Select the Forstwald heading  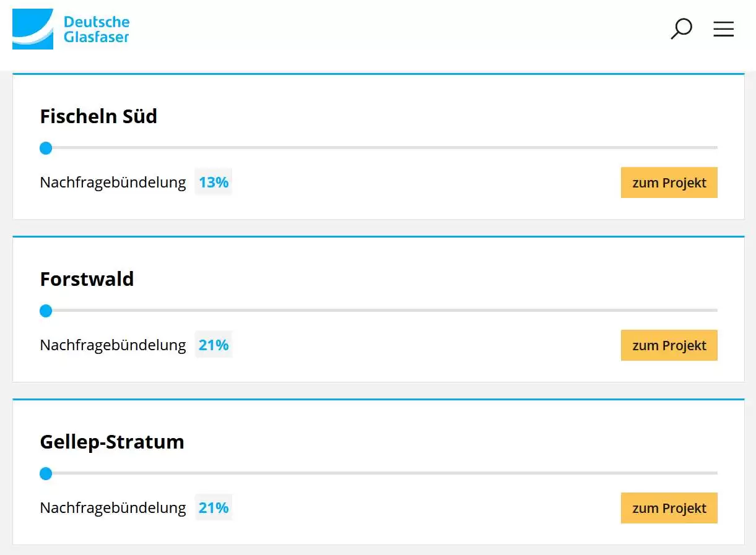[87, 279]
